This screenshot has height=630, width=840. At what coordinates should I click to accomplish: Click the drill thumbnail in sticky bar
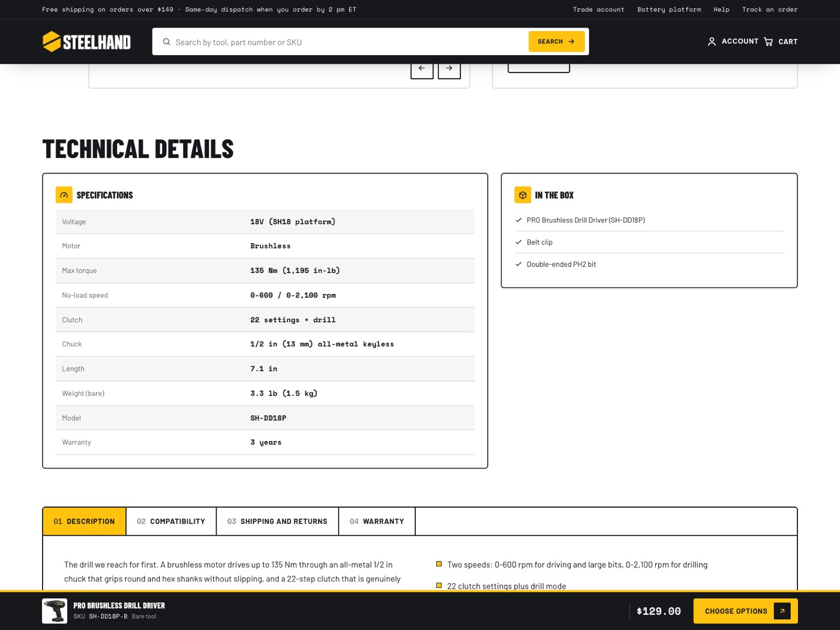[x=55, y=611]
